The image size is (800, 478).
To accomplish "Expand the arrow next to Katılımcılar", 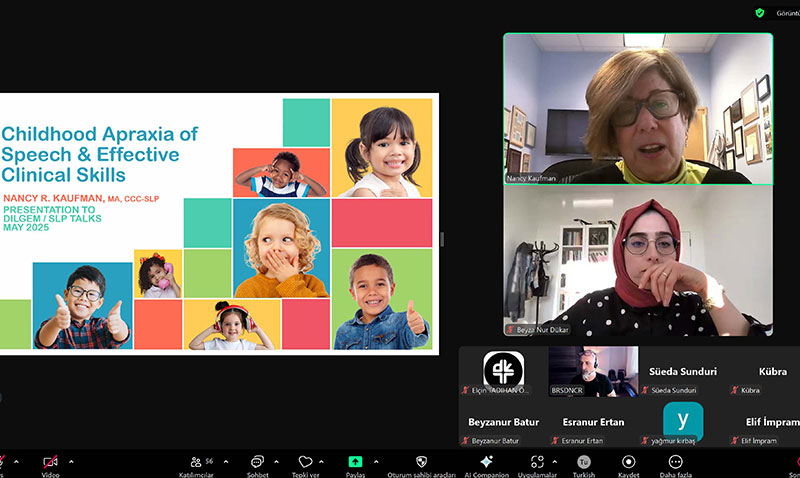I will [x=226, y=462].
